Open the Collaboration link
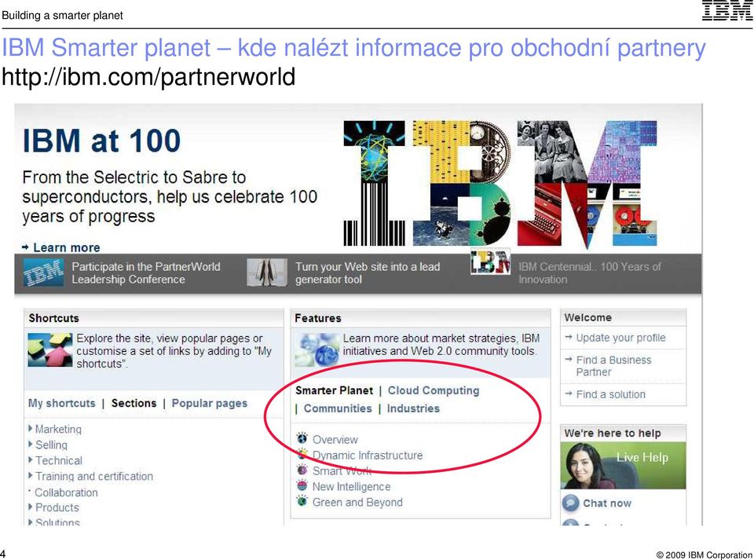The height and width of the screenshot is (560, 754). pos(66,492)
